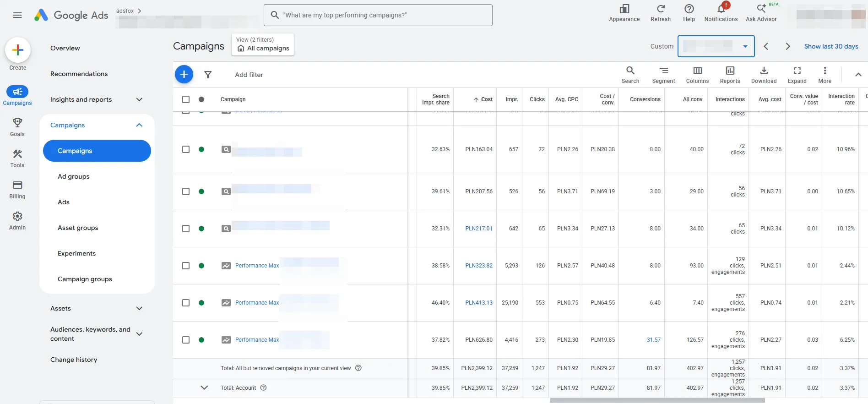The width and height of the screenshot is (868, 404).
Task: Collapse the Campaigns nav section
Action: coord(139,125)
